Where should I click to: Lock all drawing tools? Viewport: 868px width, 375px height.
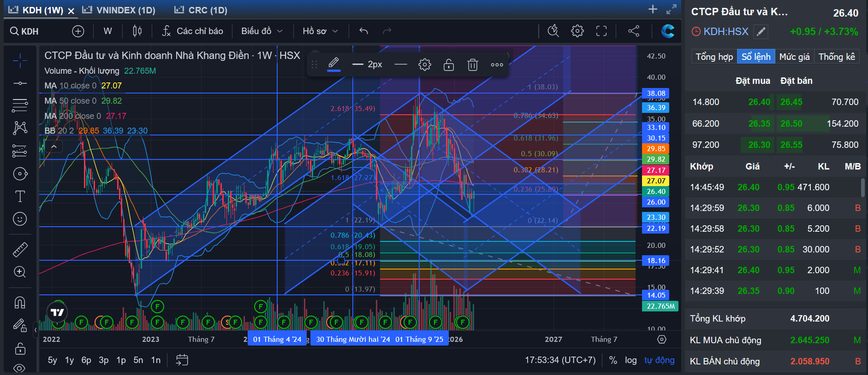(20, 348)
